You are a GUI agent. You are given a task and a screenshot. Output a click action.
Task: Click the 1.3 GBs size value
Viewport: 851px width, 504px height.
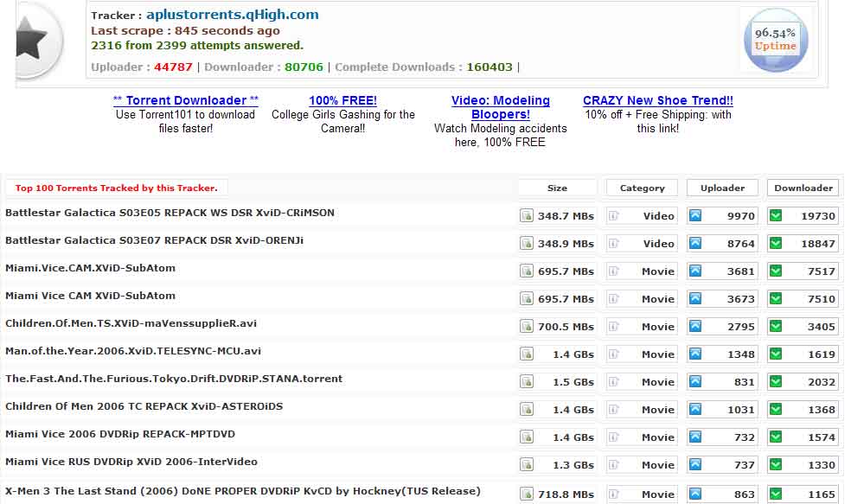573,465
